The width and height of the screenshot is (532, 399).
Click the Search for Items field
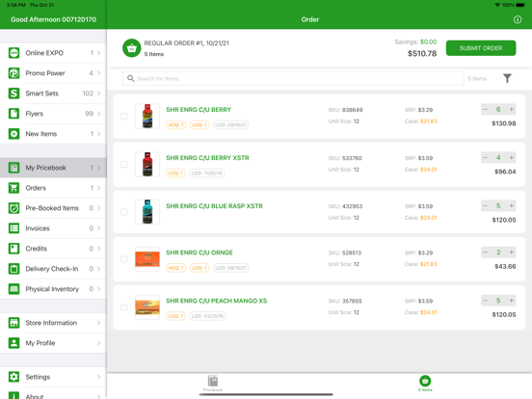pos(293,78)
